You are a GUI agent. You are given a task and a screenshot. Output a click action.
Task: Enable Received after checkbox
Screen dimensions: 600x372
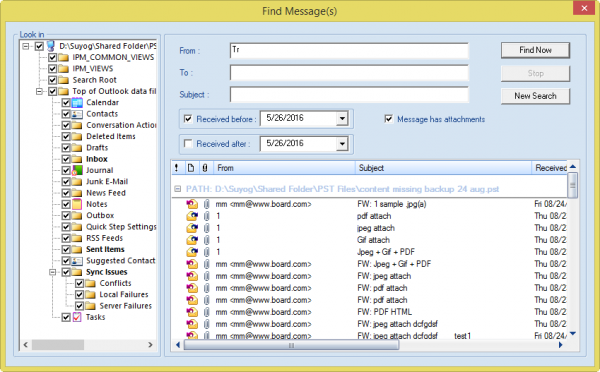point(188,144)
